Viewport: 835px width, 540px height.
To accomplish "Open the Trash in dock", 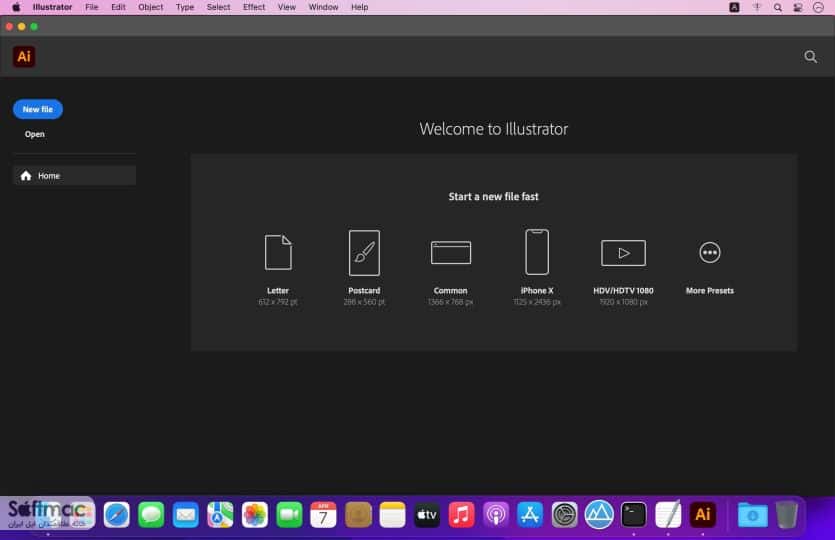I will (x=787, y=515).
